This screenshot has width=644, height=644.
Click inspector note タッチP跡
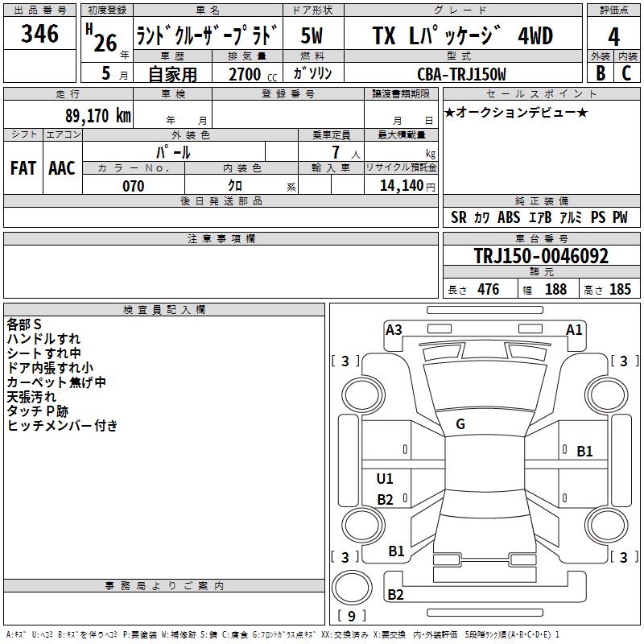(37, 411)
